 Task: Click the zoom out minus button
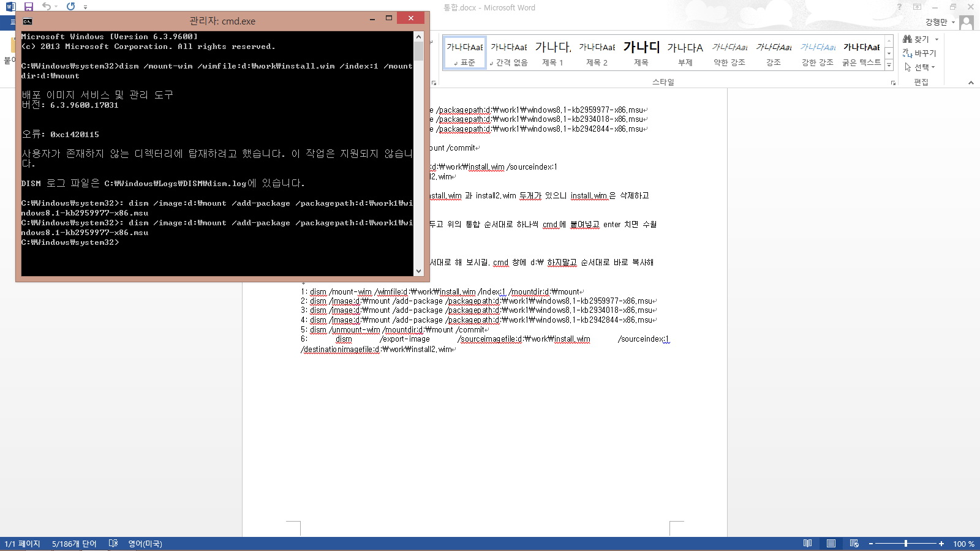tap(870, 544)
